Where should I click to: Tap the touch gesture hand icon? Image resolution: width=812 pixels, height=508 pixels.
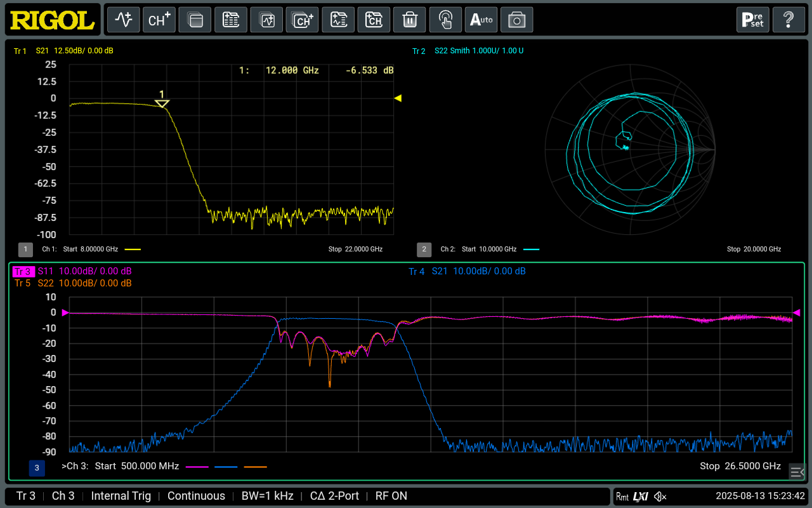click(445, 20)
